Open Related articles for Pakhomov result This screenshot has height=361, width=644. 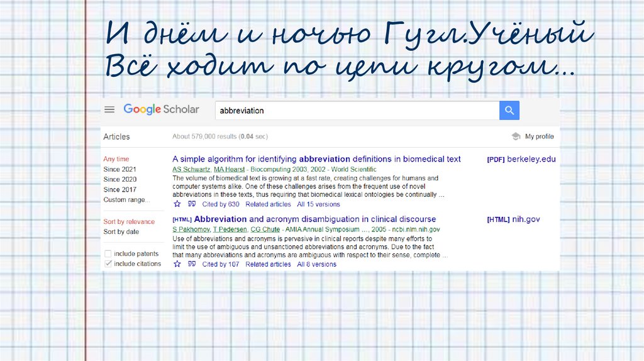[268, 264]
